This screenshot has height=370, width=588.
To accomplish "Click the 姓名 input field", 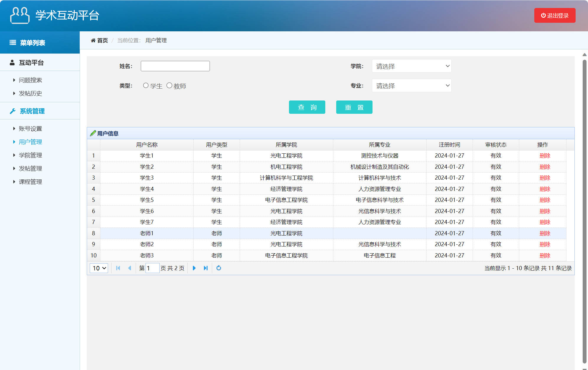I will (175, 66).
